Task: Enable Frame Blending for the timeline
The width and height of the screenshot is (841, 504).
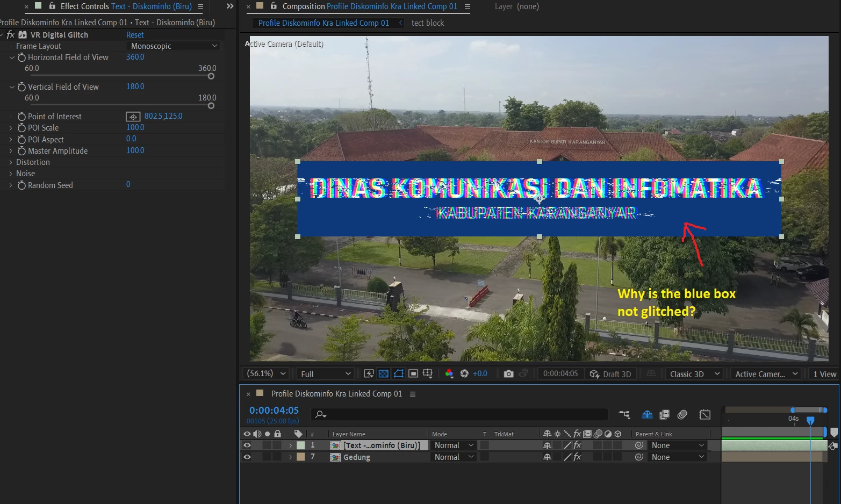Action: 665,414
